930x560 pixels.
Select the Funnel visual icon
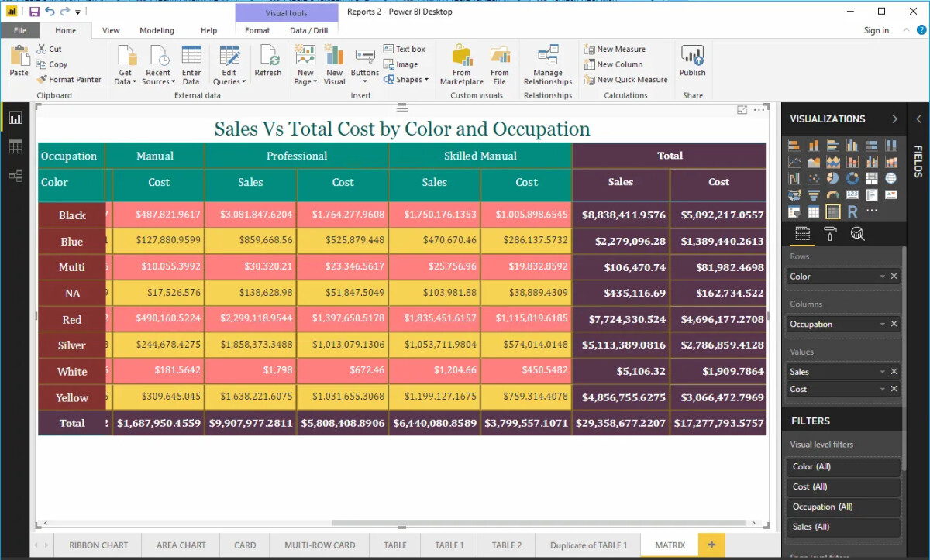click(814, 194)
